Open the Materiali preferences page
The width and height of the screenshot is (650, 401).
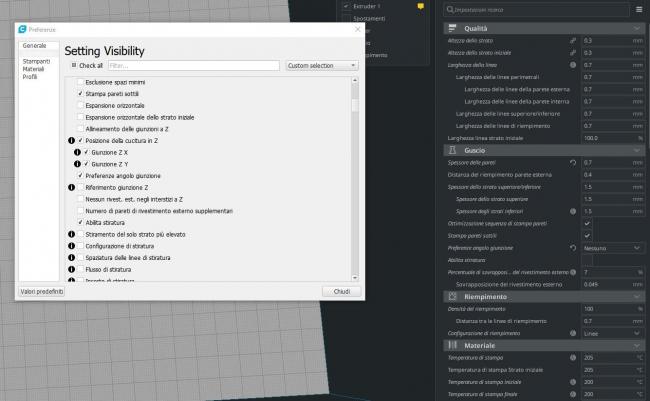click(34, 69)
